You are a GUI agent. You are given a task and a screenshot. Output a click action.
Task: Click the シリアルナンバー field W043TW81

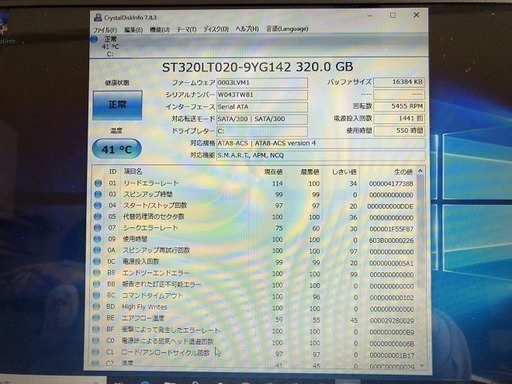click(262, 95)
